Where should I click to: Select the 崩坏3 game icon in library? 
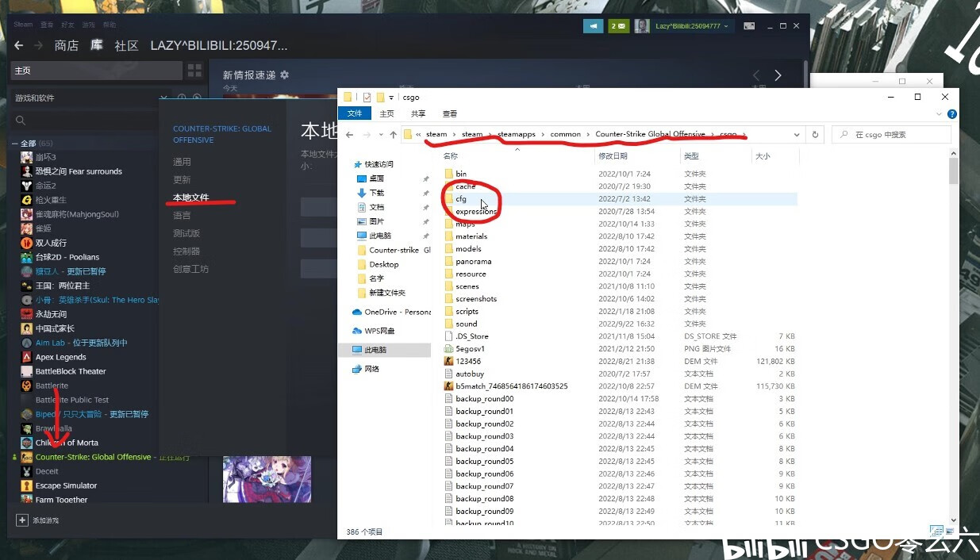[27, 157]
